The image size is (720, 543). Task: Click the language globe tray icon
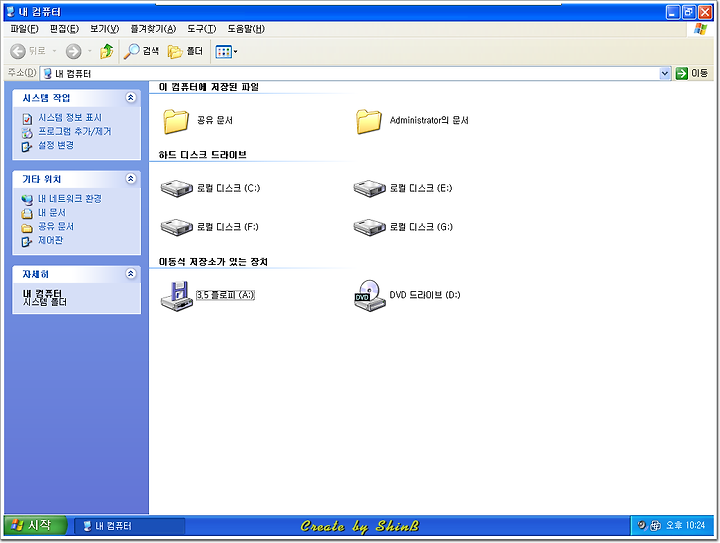tap(656, 526)
